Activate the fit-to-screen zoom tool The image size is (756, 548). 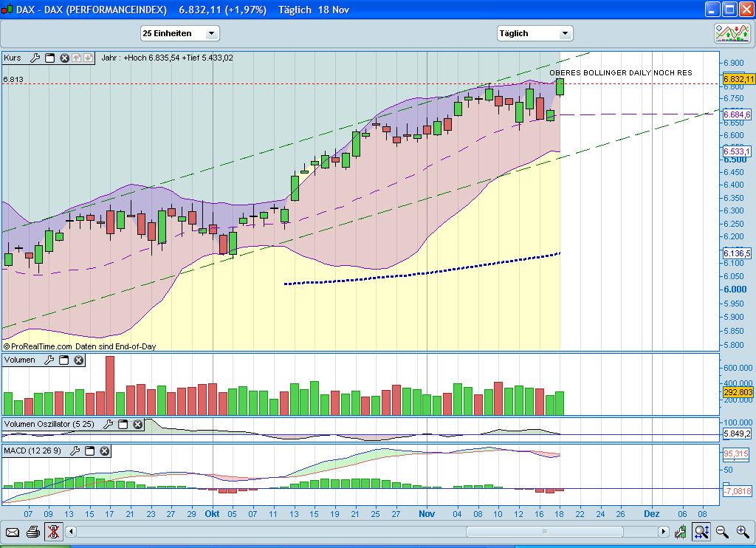click(701, 532)
